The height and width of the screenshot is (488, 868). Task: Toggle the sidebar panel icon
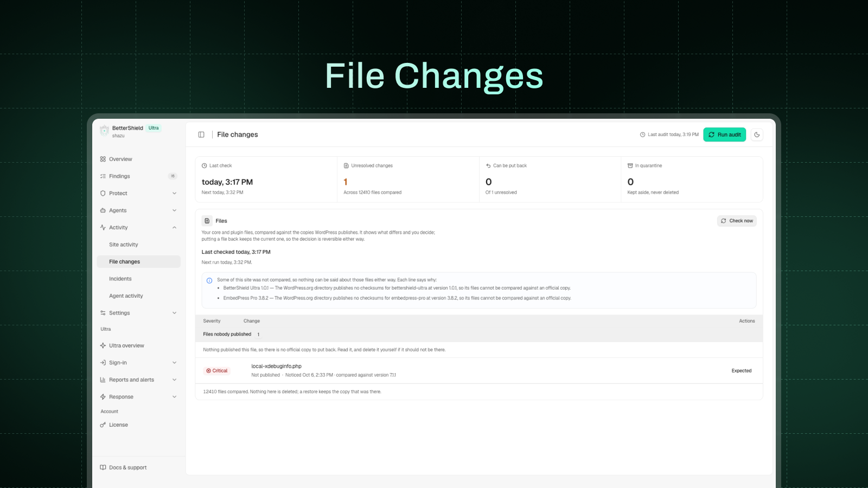tap(201, 134)
